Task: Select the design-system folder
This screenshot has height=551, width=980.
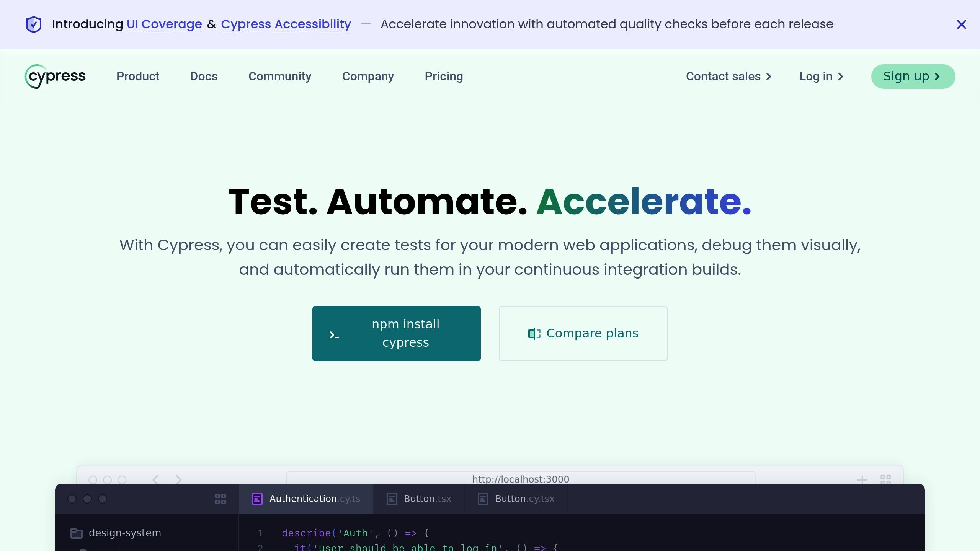Action: 116,533
